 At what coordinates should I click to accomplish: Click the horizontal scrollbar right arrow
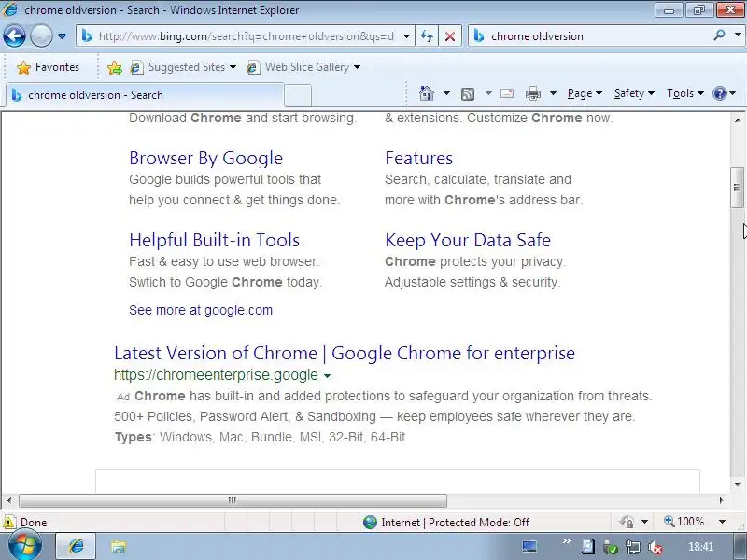721,500
